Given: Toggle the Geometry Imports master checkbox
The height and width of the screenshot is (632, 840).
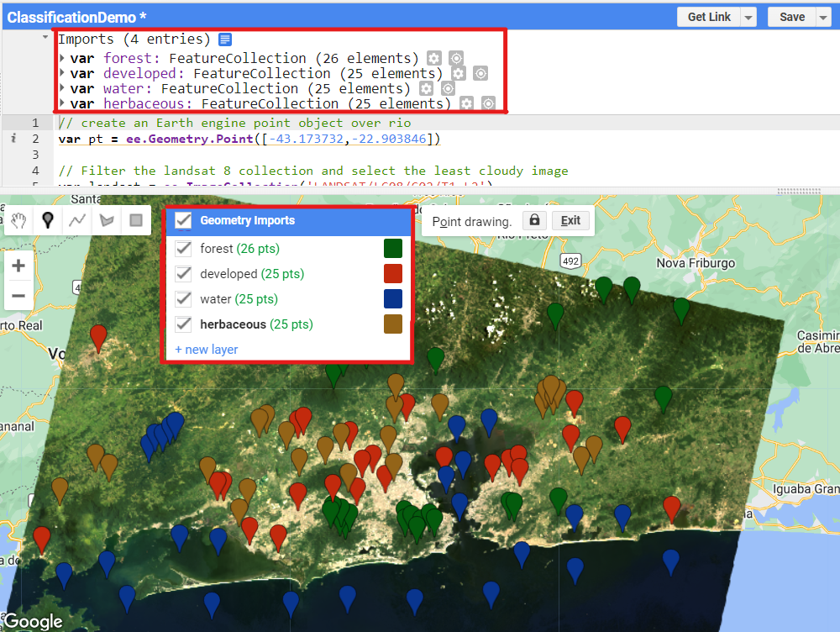Looking at the screenshot, I should pyautogui.click(x=183, y=220).
